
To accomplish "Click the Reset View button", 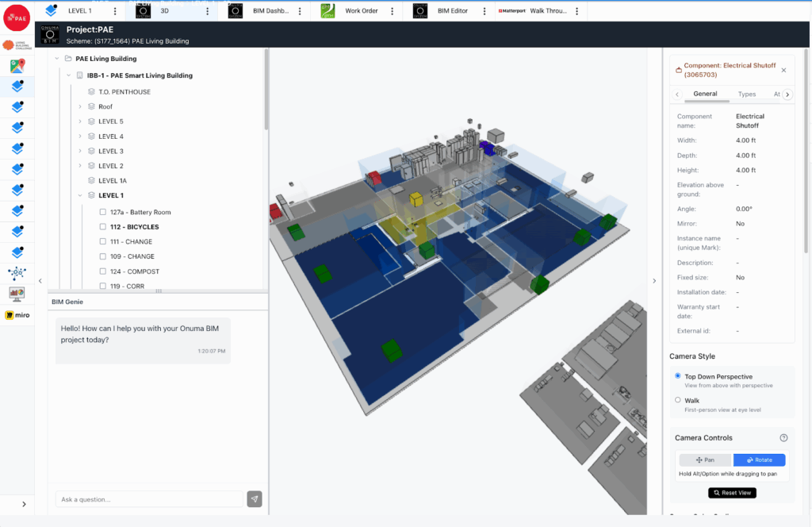I will coord(732,493).
